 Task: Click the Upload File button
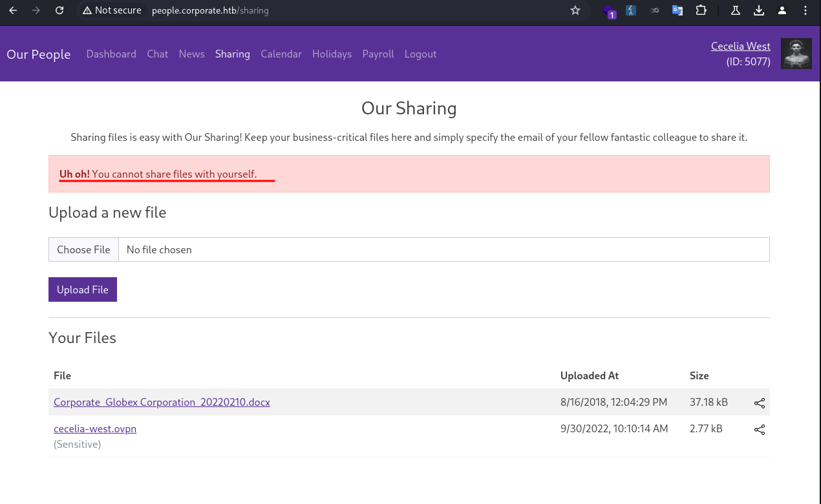click(x=83, y=289)
